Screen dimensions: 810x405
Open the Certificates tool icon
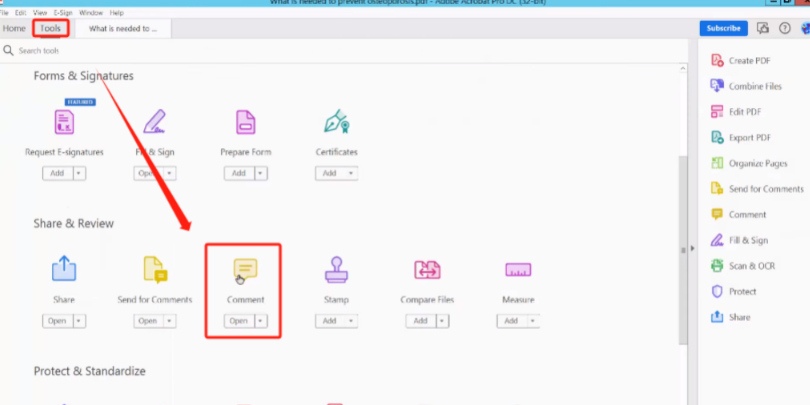[x=337, y=121]
